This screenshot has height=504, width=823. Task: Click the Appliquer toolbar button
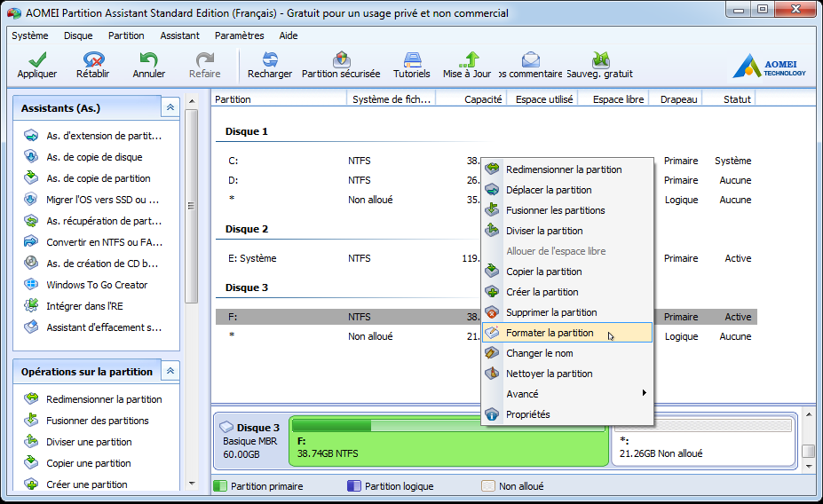pos(37,66)
